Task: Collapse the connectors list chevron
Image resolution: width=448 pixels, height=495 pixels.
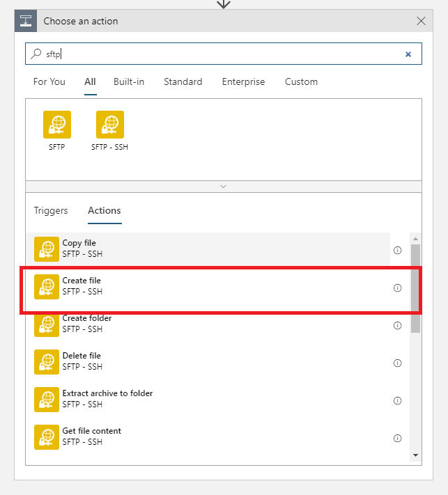Action: 224,187
